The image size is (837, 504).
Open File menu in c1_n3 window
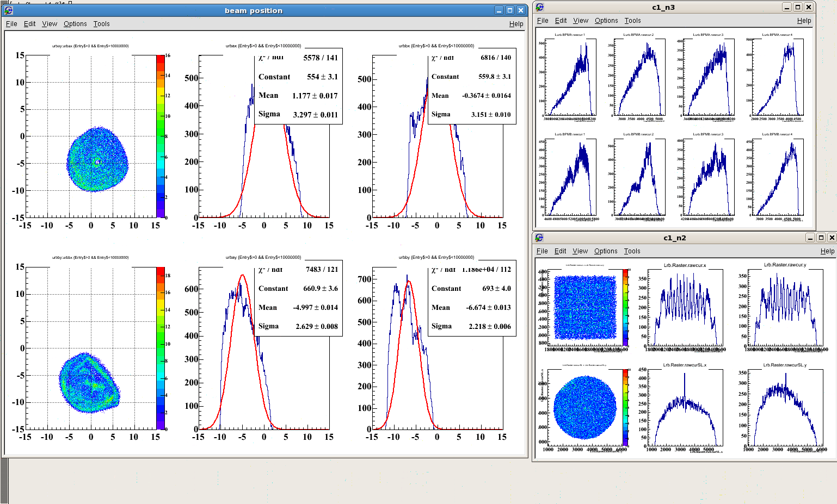543,21
